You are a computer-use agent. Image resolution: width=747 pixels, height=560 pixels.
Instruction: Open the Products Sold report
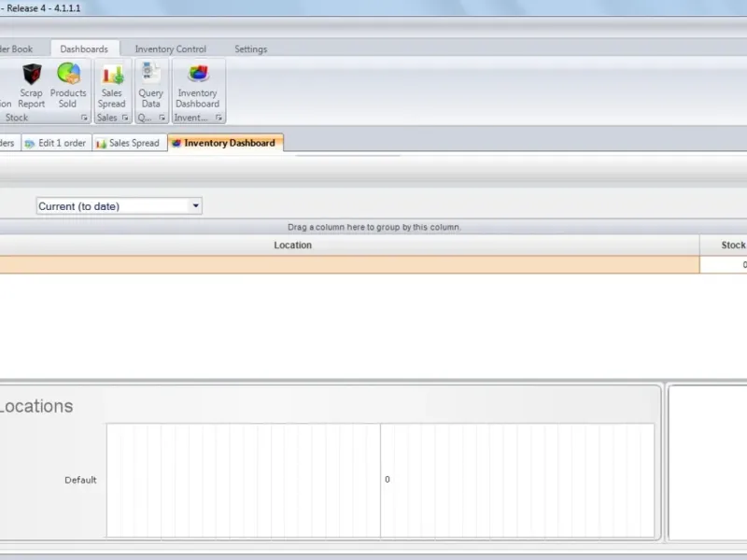(68, 86)
